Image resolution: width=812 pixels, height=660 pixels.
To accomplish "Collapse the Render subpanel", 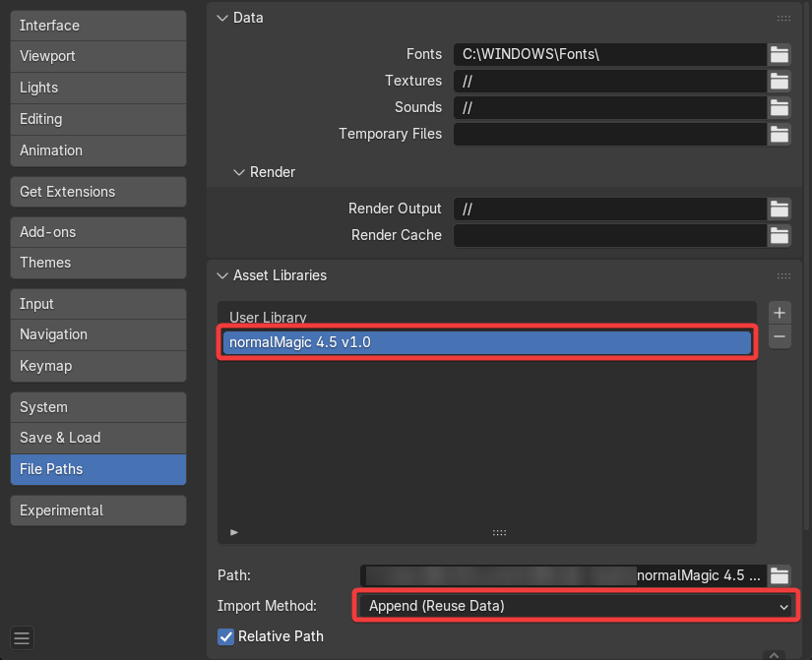I will click(239, 172).
